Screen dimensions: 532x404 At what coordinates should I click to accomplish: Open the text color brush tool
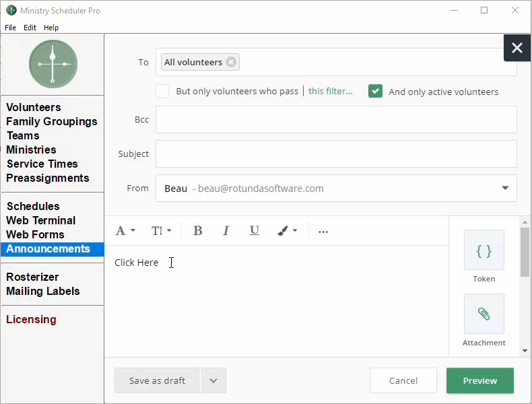pyautogui.click(x=287, y=231)
